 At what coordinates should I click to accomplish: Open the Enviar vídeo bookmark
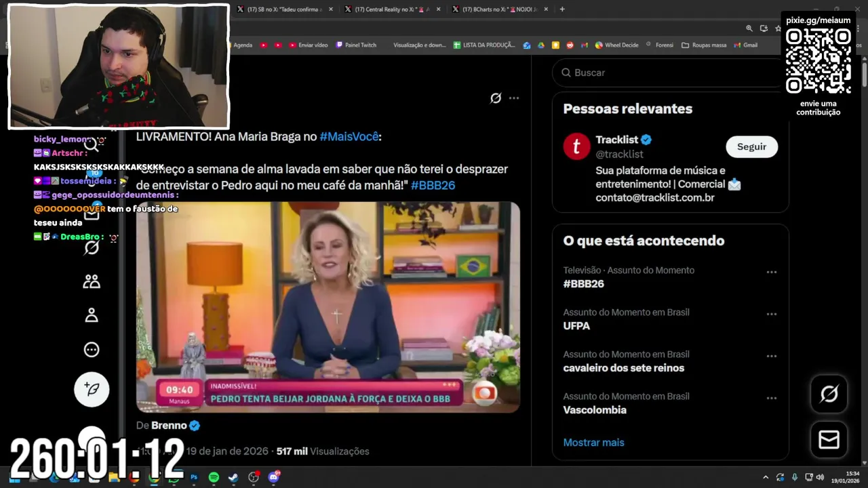[309, 45]
